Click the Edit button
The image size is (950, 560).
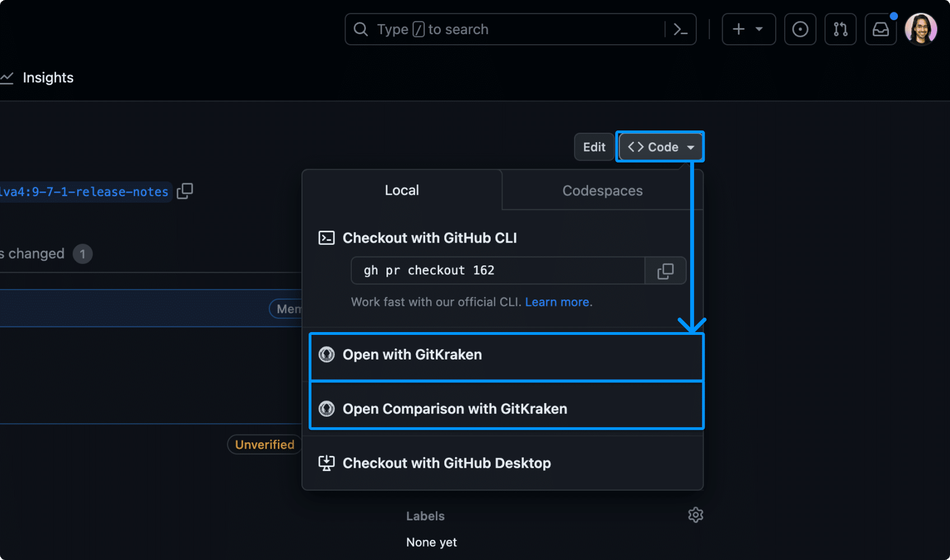coord(594,147)
